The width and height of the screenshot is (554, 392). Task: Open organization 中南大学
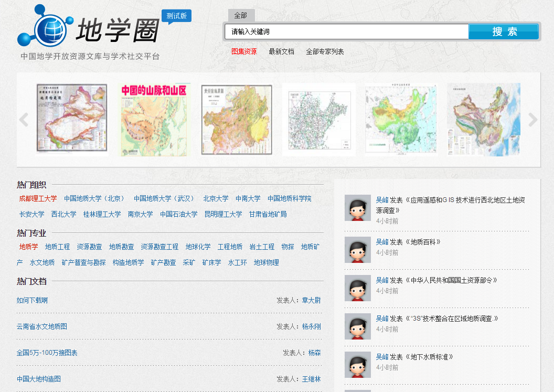[248, 199]
